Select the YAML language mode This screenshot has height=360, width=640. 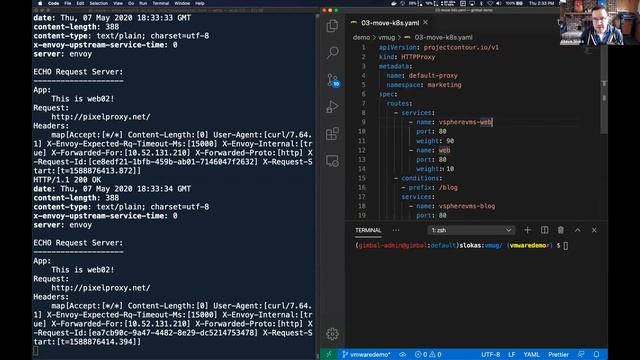531,354
